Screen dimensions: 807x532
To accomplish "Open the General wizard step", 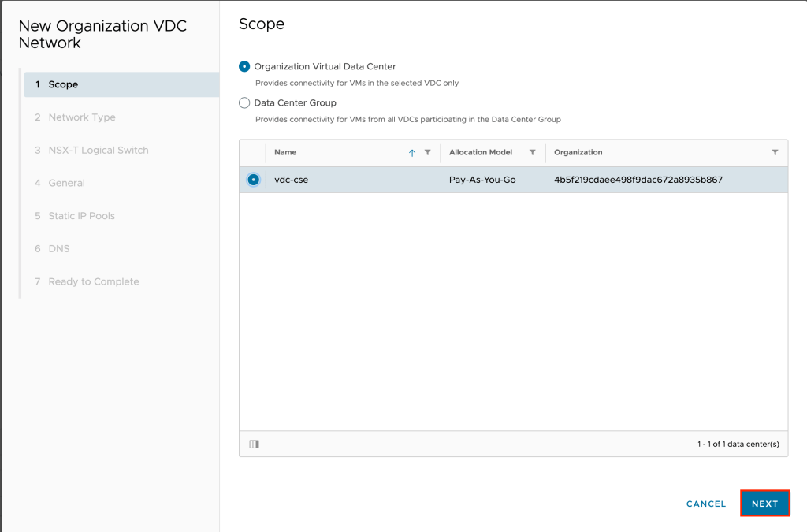I will tap(66, 183).
